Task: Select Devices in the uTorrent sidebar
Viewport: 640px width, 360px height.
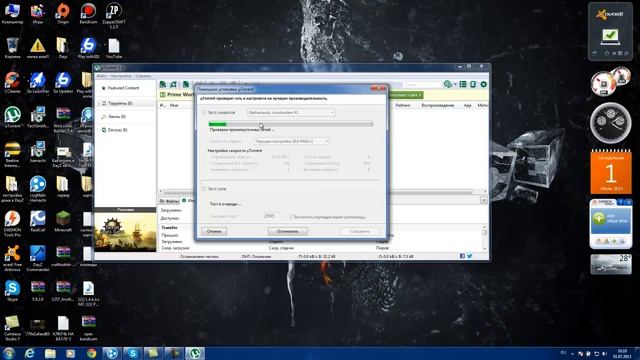Action: pos(117,130)
